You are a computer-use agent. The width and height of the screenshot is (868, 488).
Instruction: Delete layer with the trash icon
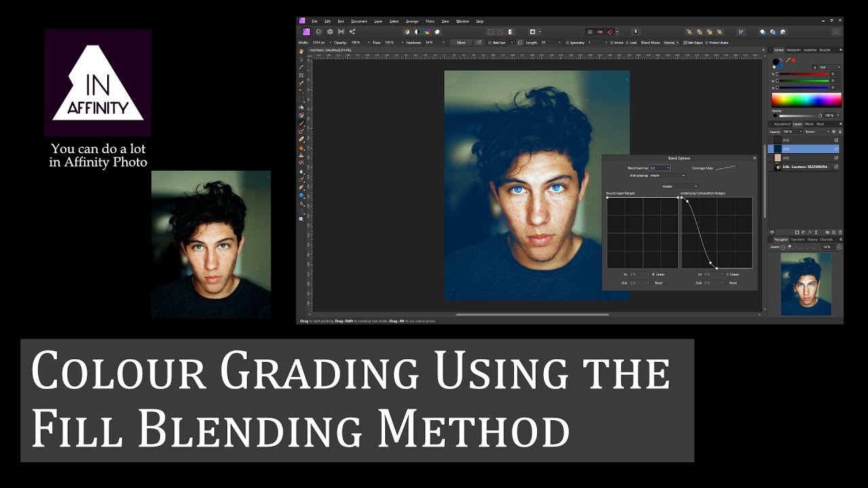pos(840,232)
